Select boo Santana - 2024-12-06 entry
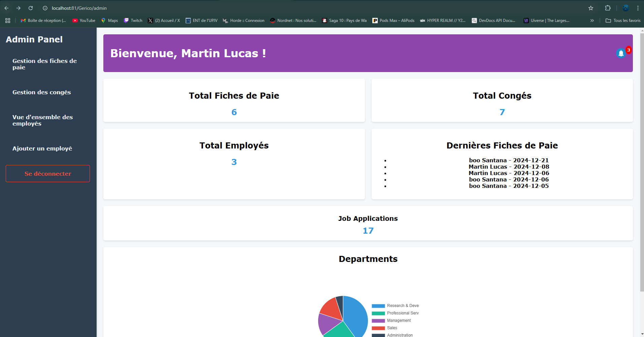 [509, 179]
